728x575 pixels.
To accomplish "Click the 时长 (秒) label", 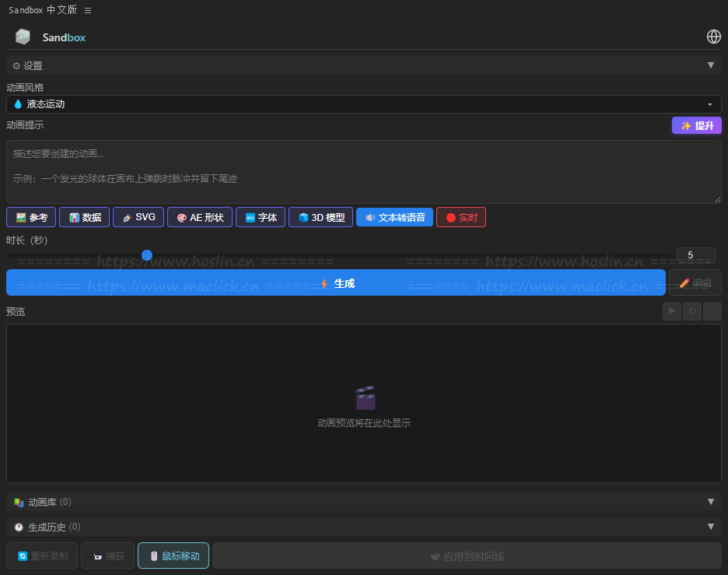I will coord(27,240).
